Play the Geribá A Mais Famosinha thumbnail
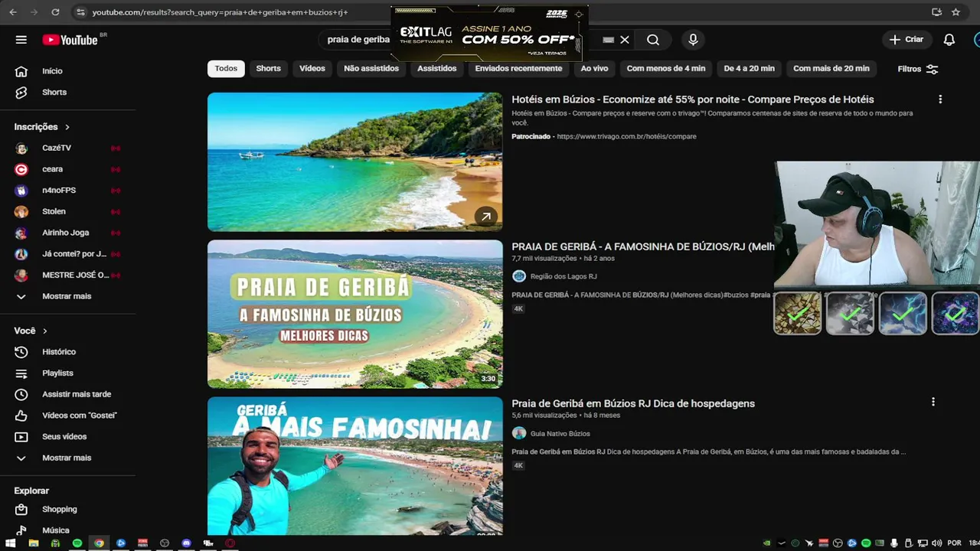980x551 pixels. tap(354, 465)
